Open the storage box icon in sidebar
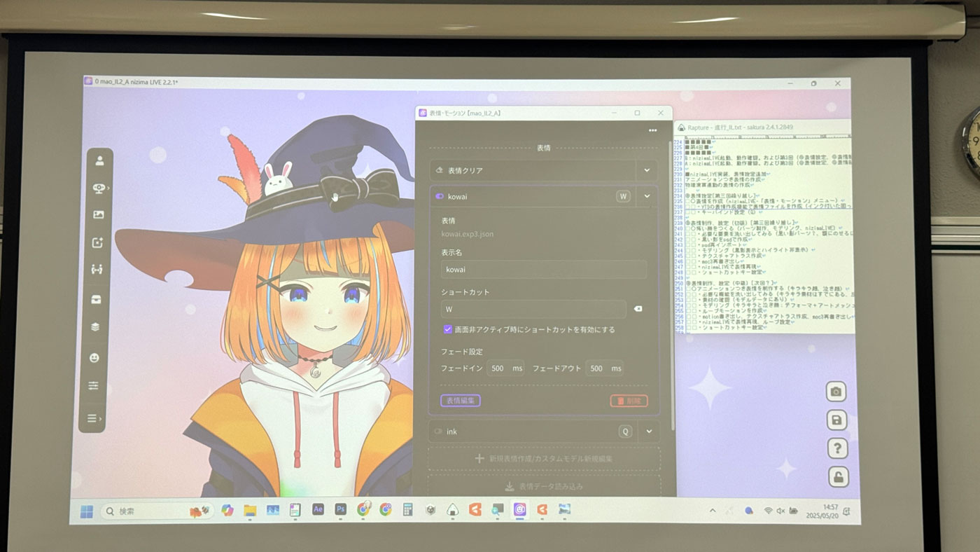 point(96,299)
